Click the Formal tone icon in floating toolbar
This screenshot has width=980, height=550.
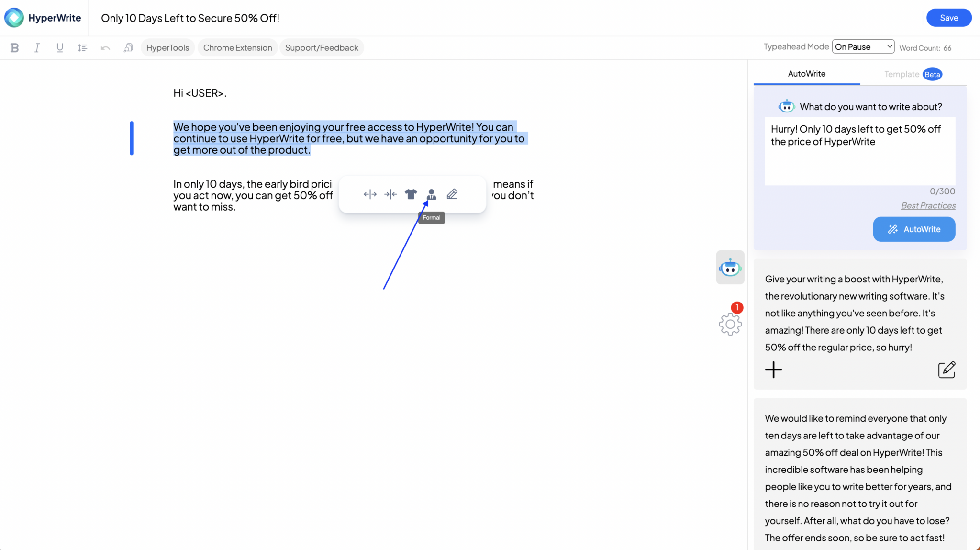[431, 194]
